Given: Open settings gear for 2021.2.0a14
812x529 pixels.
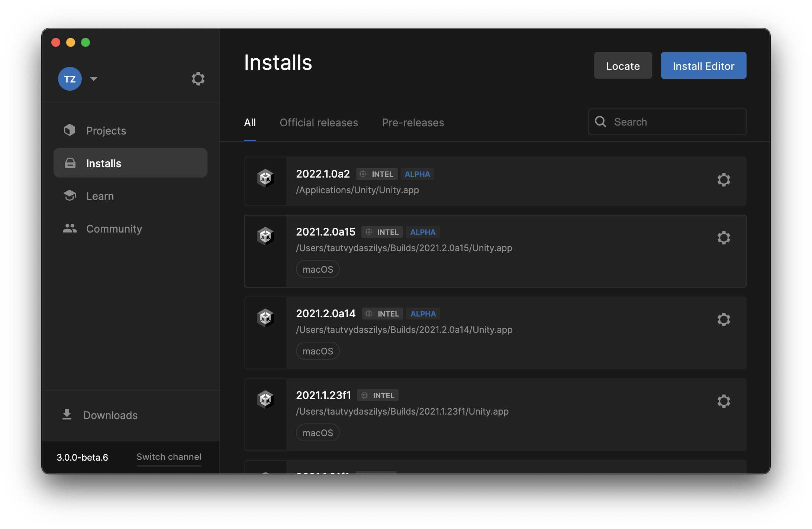Looking at the screenshot, I should tap(724, 319).
